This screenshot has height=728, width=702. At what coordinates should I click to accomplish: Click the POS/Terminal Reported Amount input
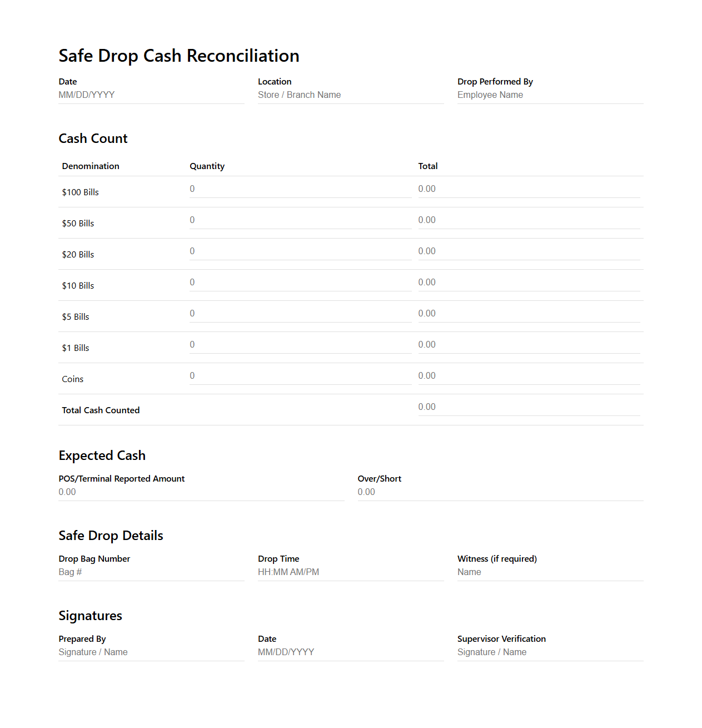coord(200,492)
